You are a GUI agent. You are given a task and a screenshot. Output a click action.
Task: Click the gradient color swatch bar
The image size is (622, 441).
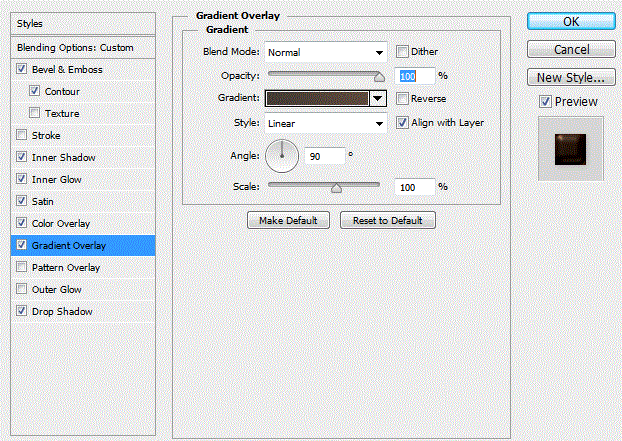(317, 98)
